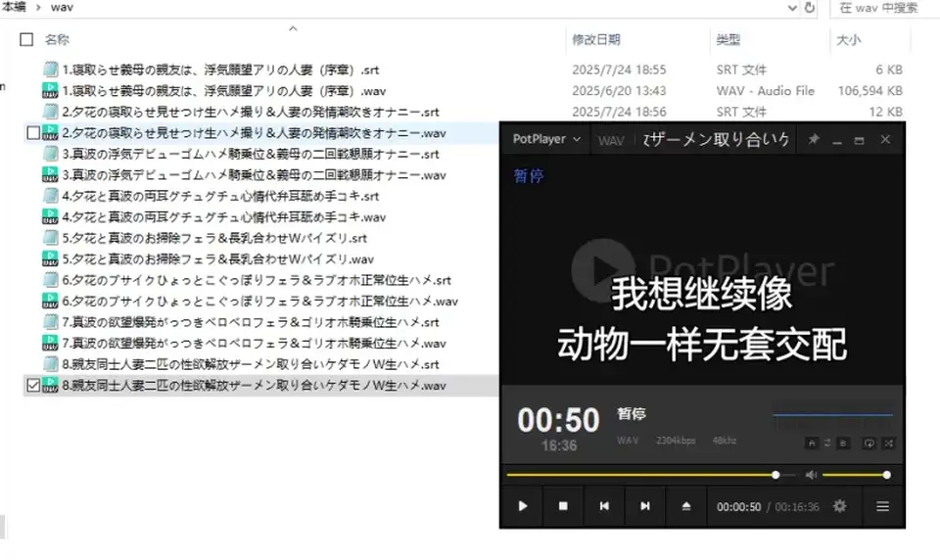Select the file 2 .srt file icon
Image resolution: width=940 pixels, height=560 pixels.
pyautogui.click(x=50, y=112)
